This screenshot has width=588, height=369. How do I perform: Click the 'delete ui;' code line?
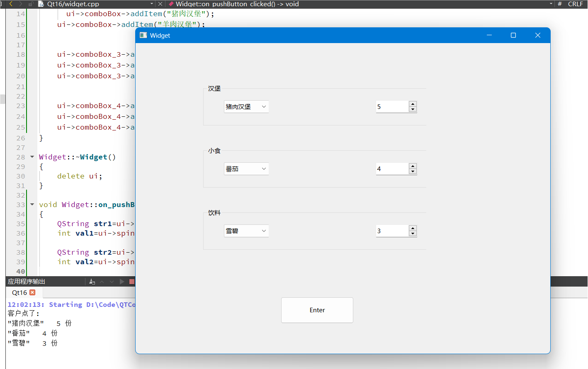(x=80, y=176)
